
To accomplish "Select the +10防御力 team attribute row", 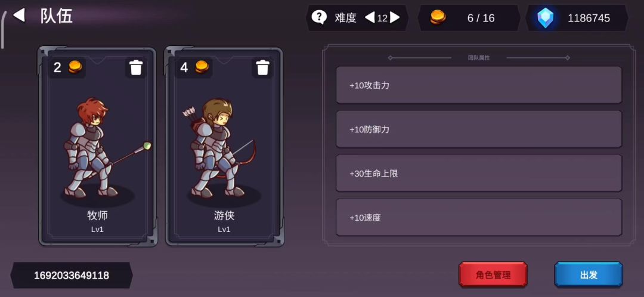I will [x=479, y=129].
